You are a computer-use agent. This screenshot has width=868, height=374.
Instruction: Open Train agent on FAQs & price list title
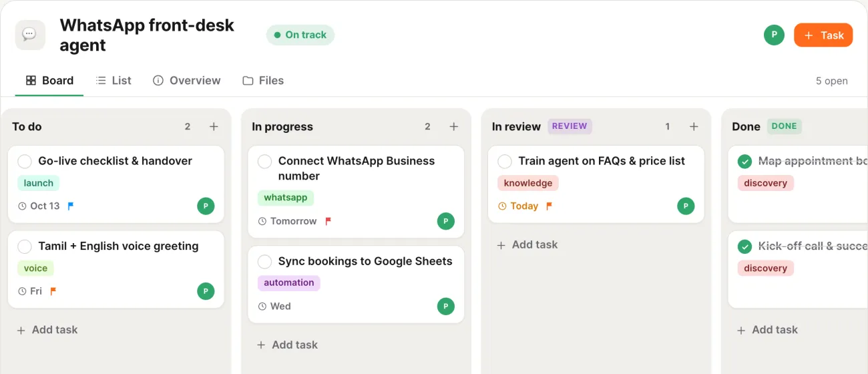[602, 161]
